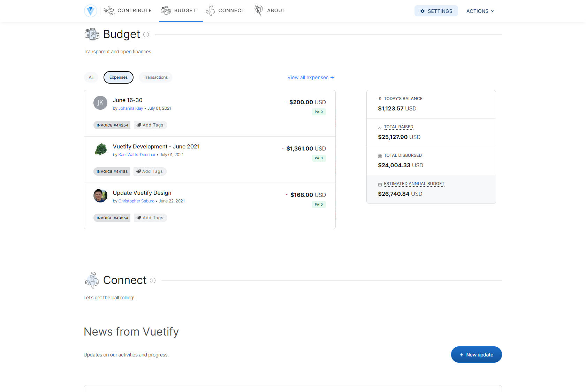Image resolution: width=586 pixels, height=392 pixels.
Task: Open Johanna Klay's profile link
Action: pos(131,108)
